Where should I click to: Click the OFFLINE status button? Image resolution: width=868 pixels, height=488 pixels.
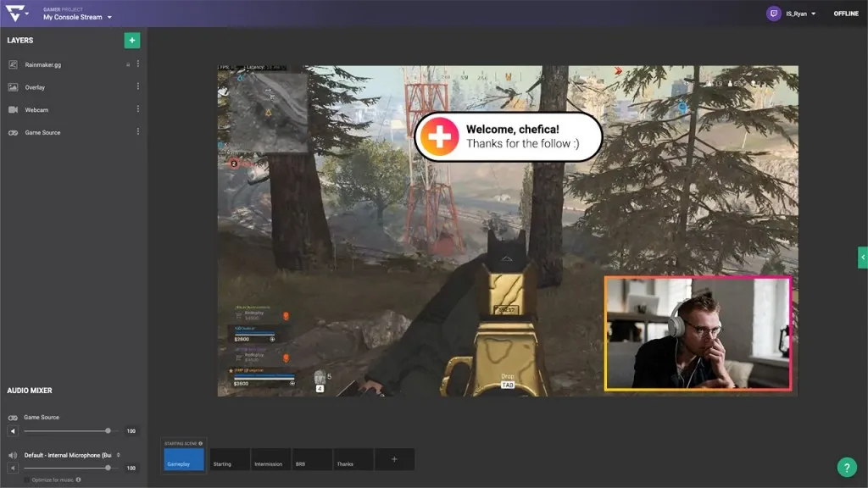click(x=846, y=14)
